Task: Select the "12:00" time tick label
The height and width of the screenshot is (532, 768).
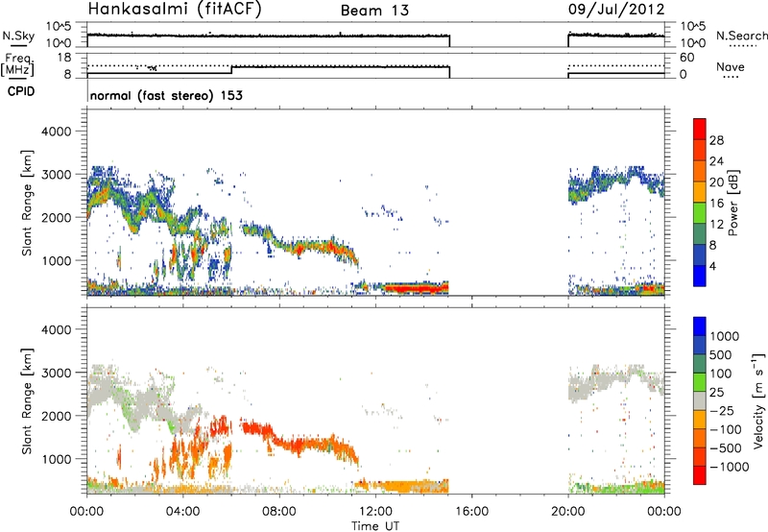Action: coord(375,512)
